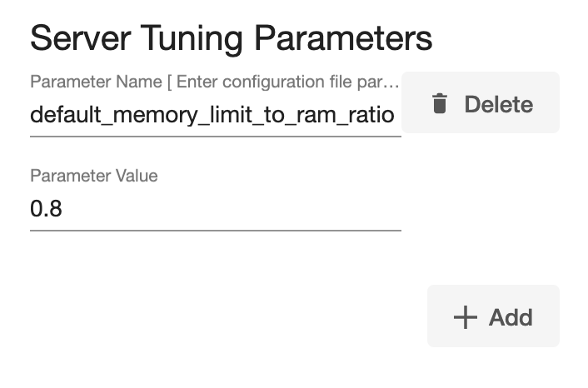
Task: Click empty space right of 0.8 in the field
Action: [x=233, y=207]
